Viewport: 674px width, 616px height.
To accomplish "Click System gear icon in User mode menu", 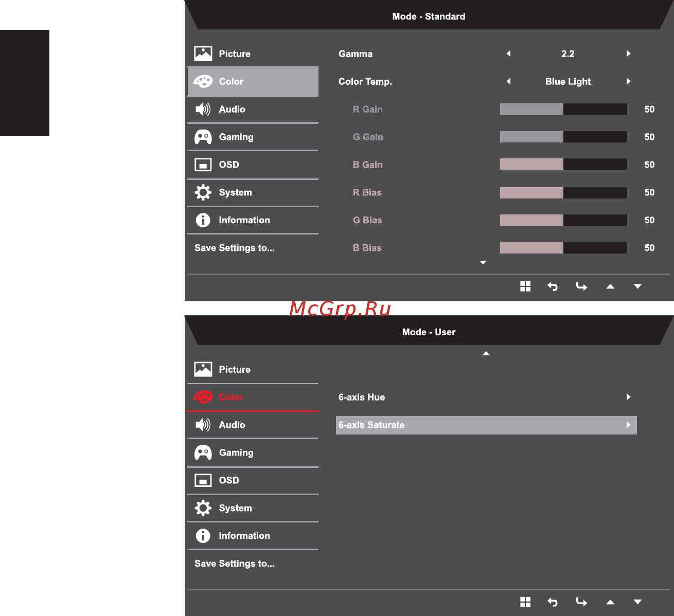I will pyautogui.click(x=203, y=508).
